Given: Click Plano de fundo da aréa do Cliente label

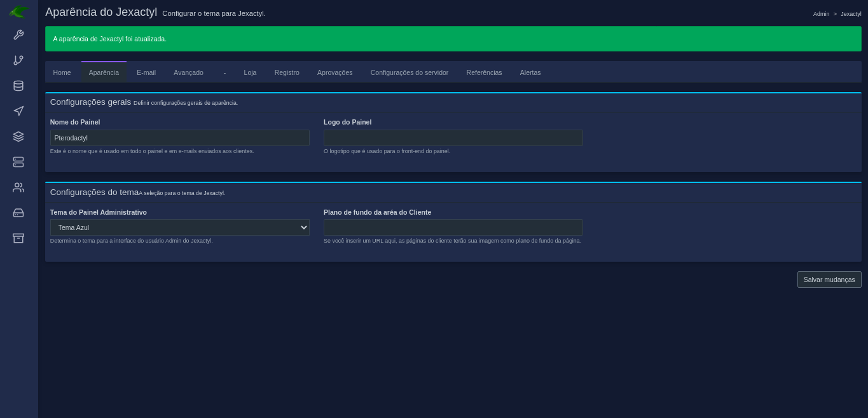Looking at the screenshot, I should tap(377, 212).
